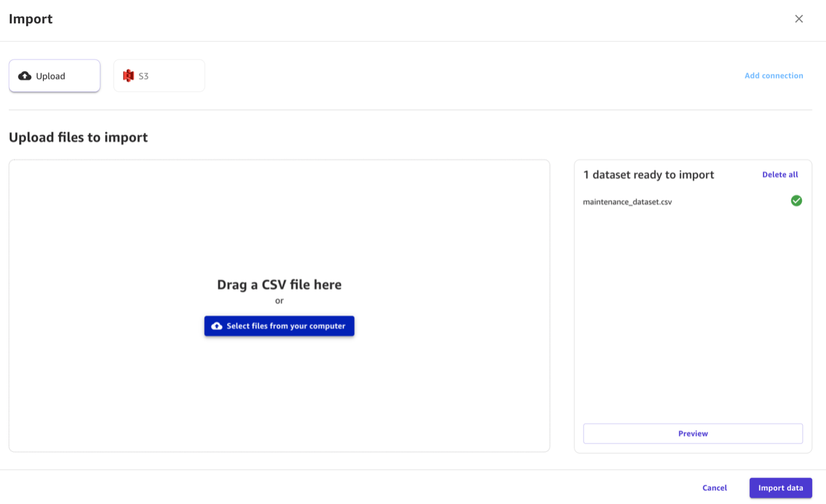Switch to the Upload tab
Screen dimensions: 826x504
[x=54, y=75]
